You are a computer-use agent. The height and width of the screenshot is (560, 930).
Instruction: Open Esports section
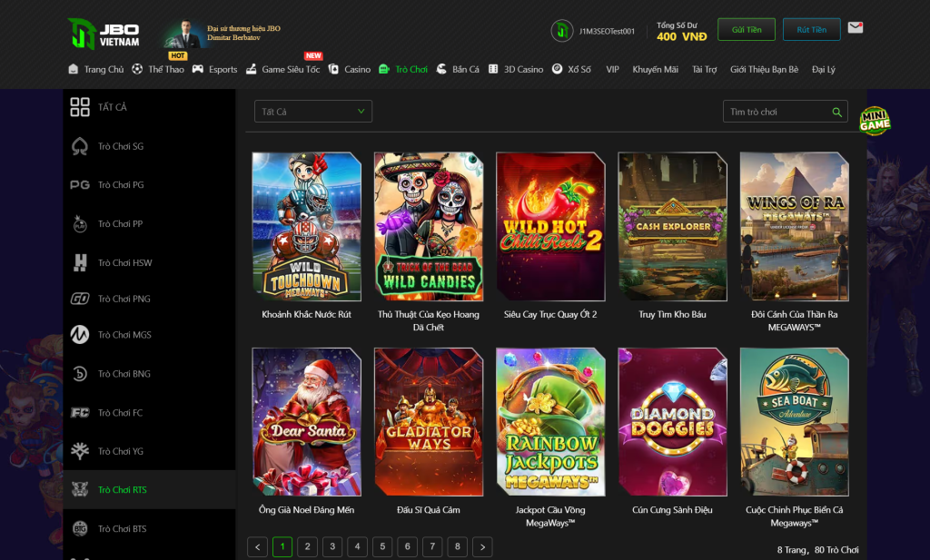pos(214,69)
